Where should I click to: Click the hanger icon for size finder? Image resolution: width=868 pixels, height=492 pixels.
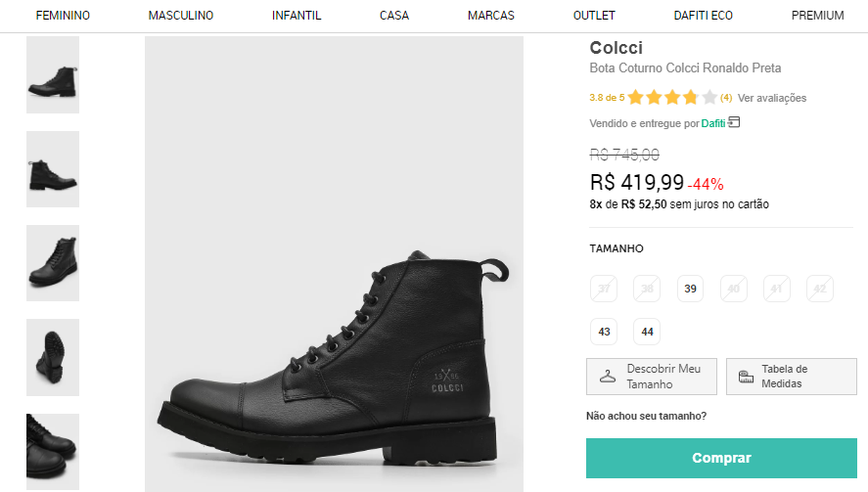tap(608, 377)
